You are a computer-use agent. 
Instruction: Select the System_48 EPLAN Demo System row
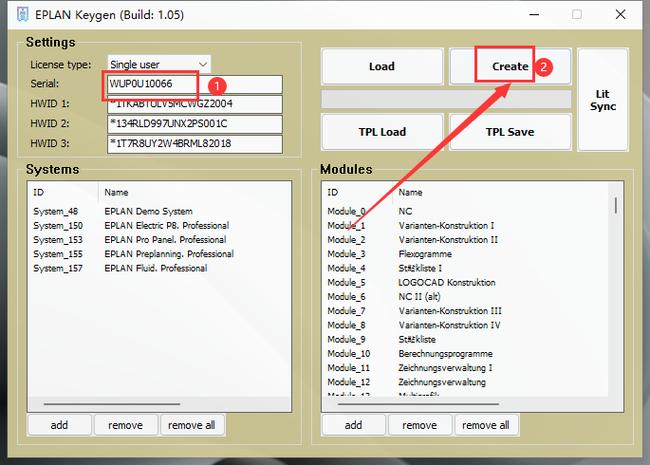159,211
